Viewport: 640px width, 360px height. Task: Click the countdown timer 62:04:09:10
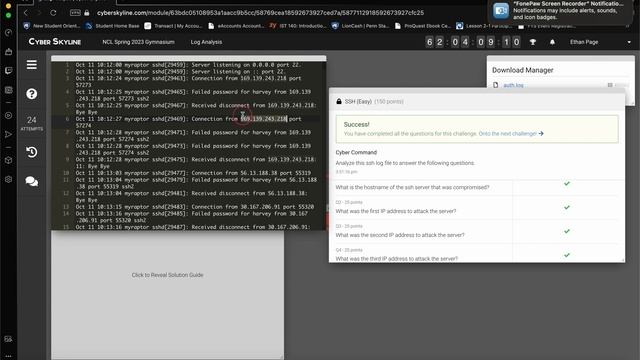[473, 42]
